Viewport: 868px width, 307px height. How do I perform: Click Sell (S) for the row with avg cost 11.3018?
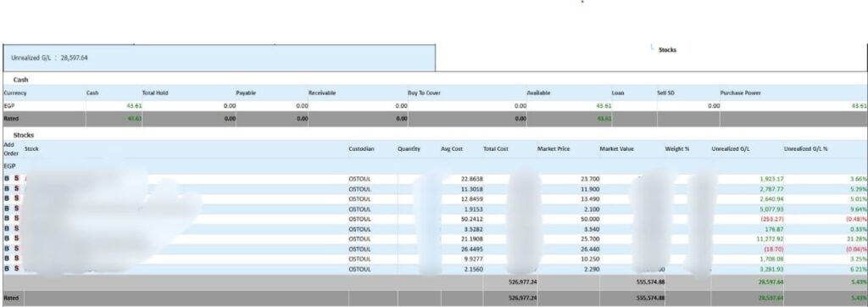click(x=16, y=188)
